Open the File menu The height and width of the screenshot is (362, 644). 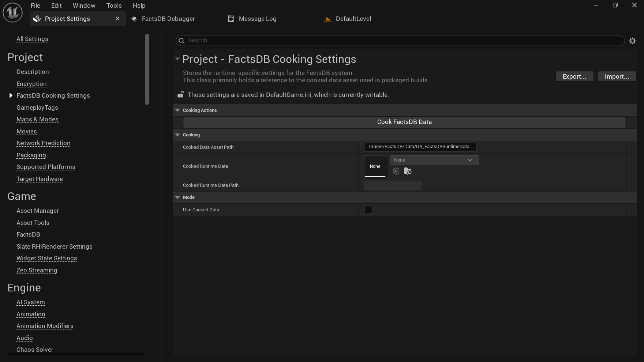tap(35, 5)
